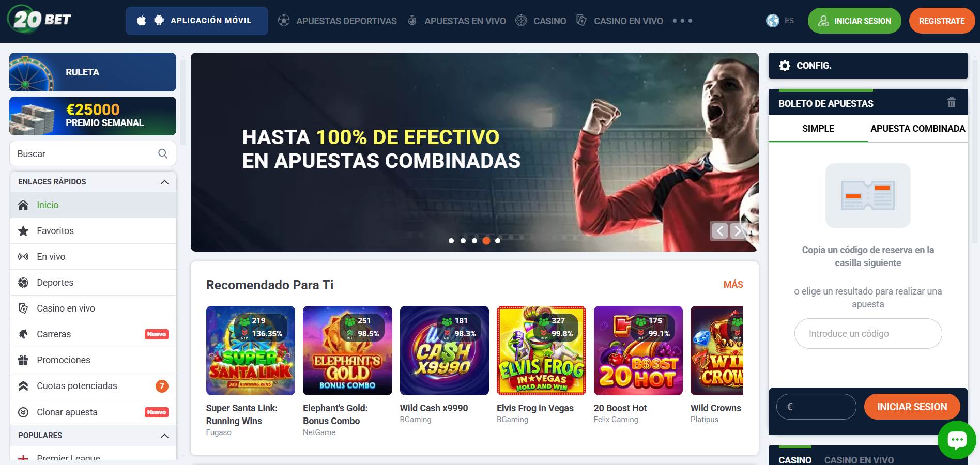The width and height of the screenshot is (980, 465).
Task: Collapse the Populares section
Action: click(164, 436)
